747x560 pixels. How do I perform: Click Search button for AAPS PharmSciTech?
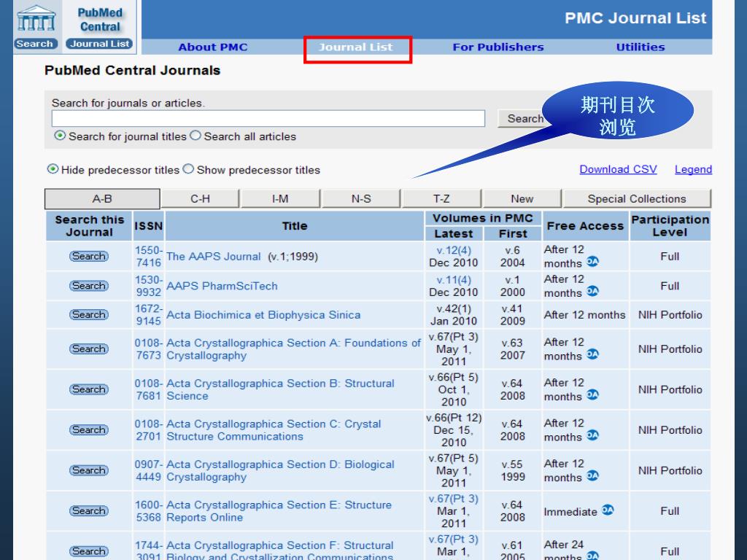pos(89,286)
